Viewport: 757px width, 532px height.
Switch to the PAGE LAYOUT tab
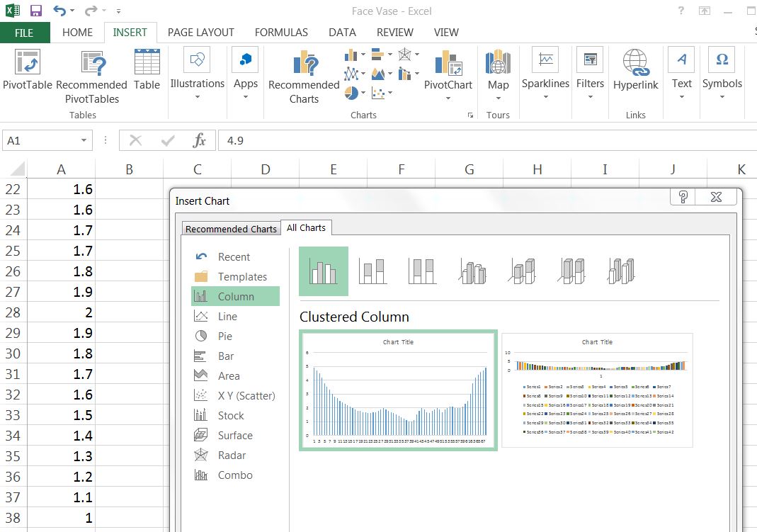click(201, 33)
